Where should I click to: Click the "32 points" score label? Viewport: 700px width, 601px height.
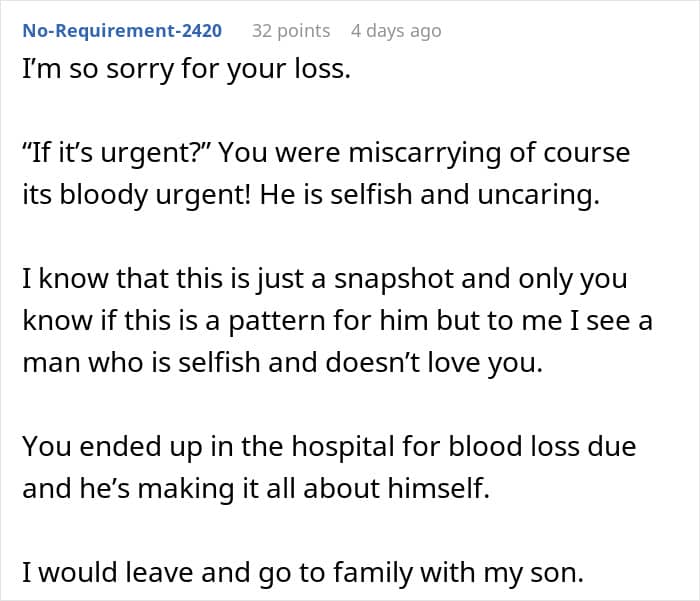click(x=291, y=31)
